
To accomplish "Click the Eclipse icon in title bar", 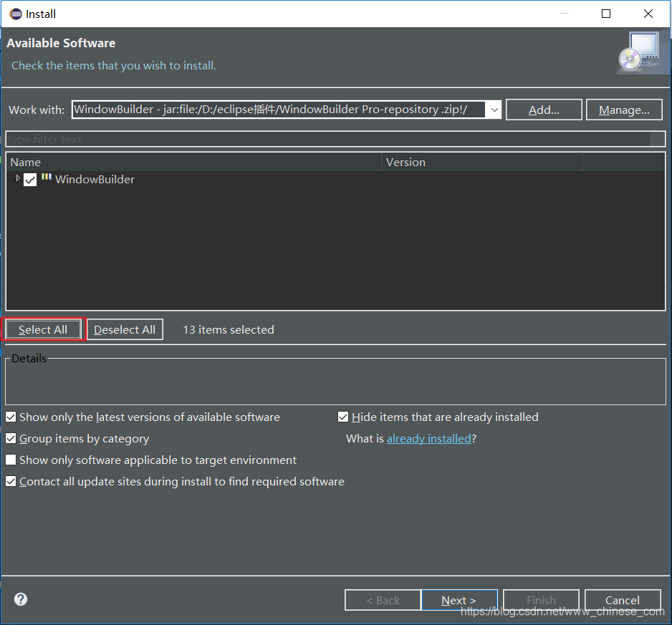I will pos(16,14).
